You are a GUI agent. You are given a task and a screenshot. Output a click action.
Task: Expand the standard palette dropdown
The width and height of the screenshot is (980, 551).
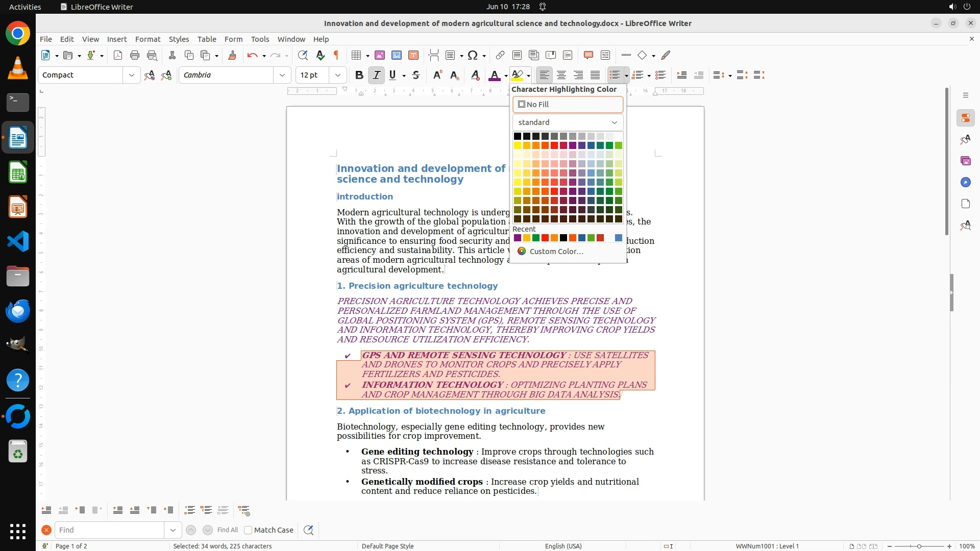coord(568,122)
